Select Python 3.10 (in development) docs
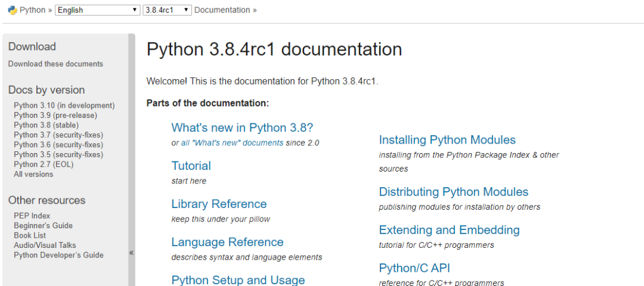The height and width of the screenshot is (286, 644). tap(64, 105)
